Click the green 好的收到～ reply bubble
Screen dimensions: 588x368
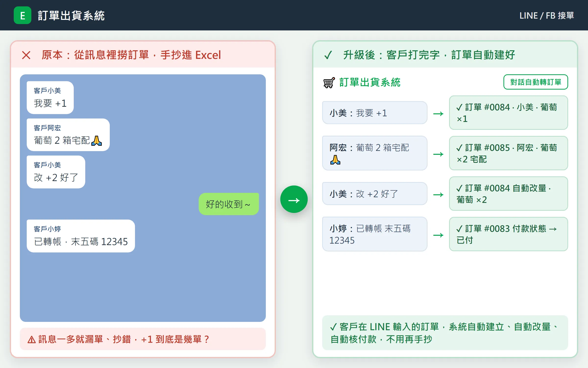click(x=229, y=204)
